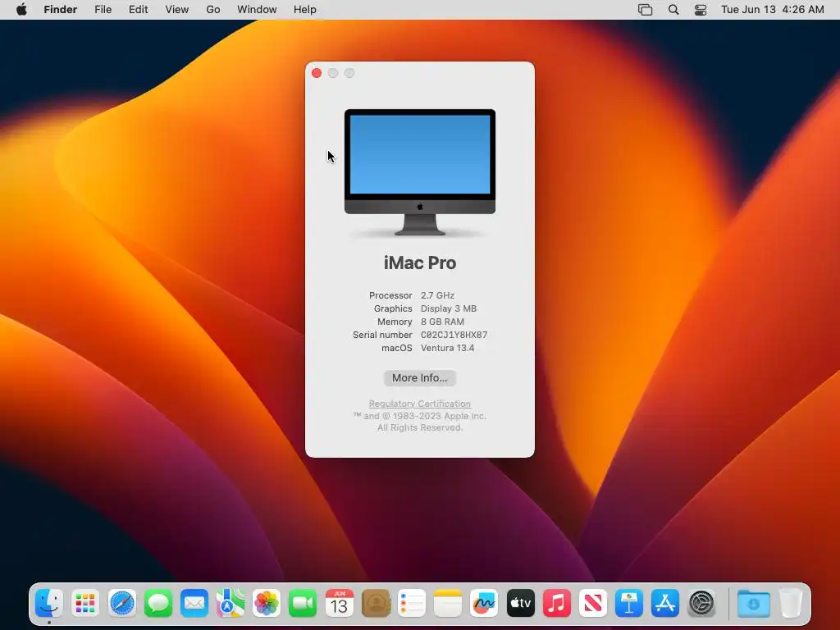840x630 pixels.
Task: Click the Display 3 MB graphics value
Action: pyautogui.click(x=449, y=308)
